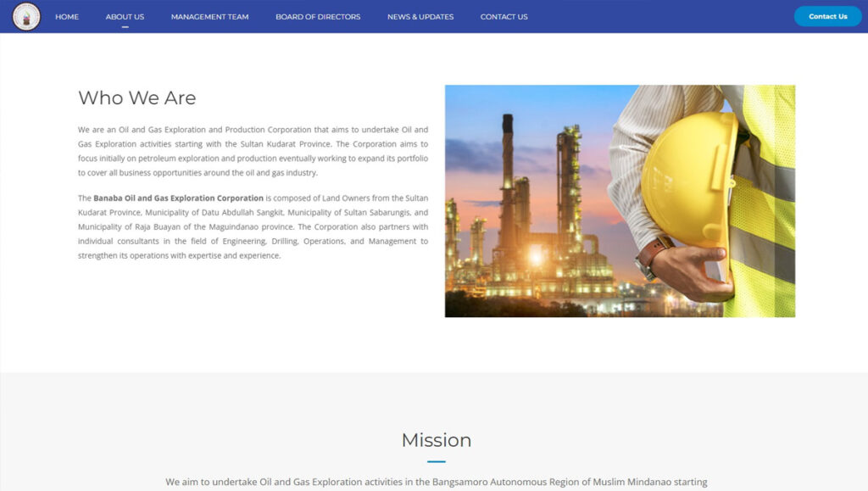
Task: Navigate to BOARD OF DIRECTORS
Action: (x=318, y=17)
